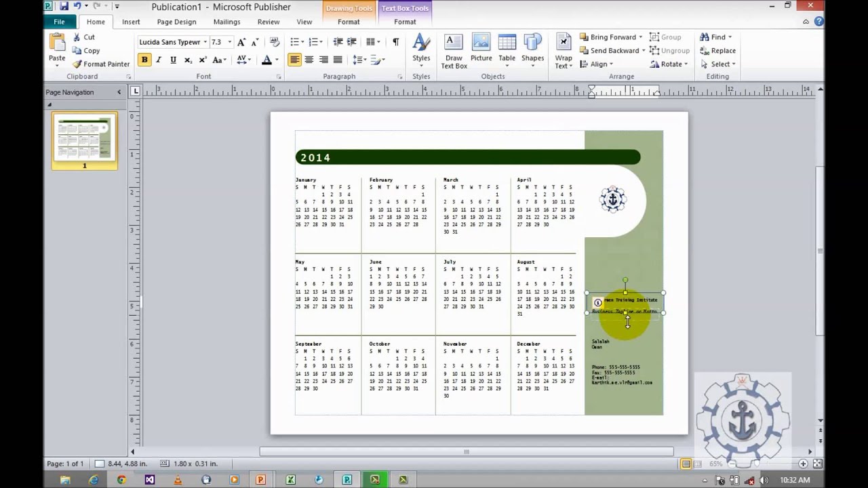Expand the Bring Forward dropdown
The height and width of the screenshot is (488, 868).
tap(642, 37)
